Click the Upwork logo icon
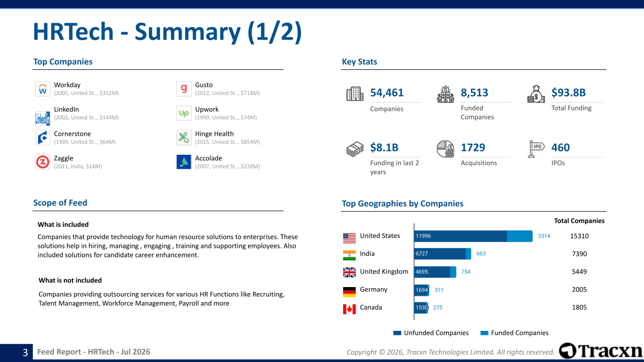Image resolution: width=644 pixels, height=362 pixels. (x=184, y=113)
